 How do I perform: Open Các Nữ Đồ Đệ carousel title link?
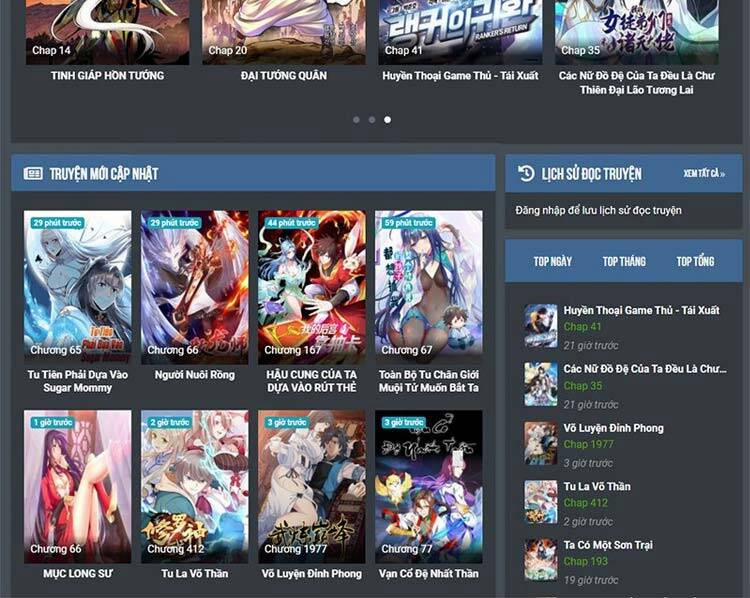[637, 83]
